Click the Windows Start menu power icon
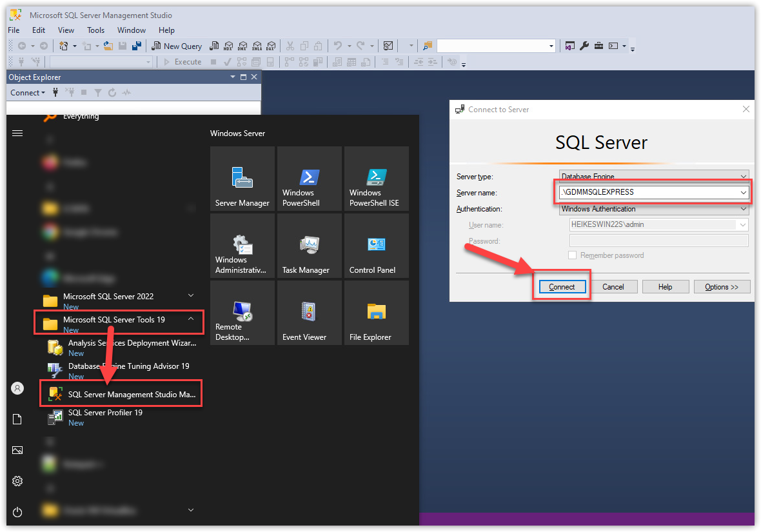Viewport: 761px width, 532px height. tap(17, 512)
